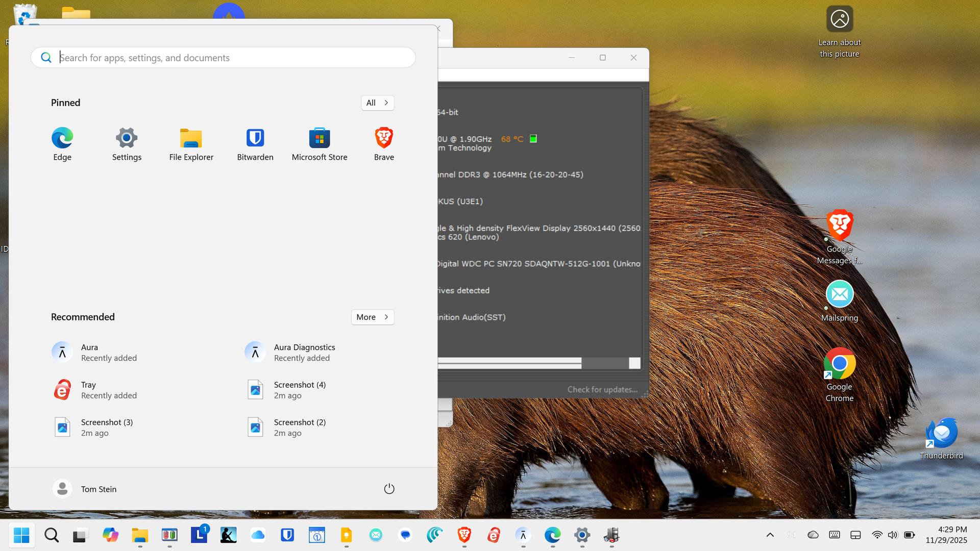Open File Explorer pinned app

[191, 144]
